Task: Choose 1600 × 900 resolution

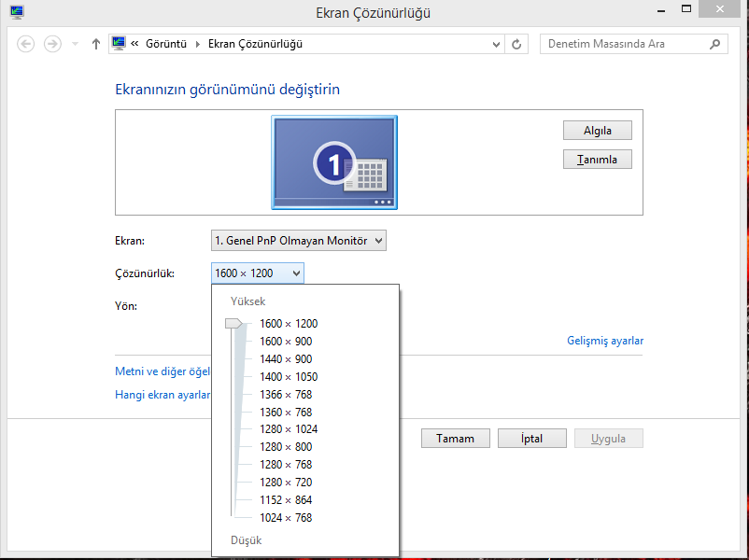Action: tap(286, 342)
